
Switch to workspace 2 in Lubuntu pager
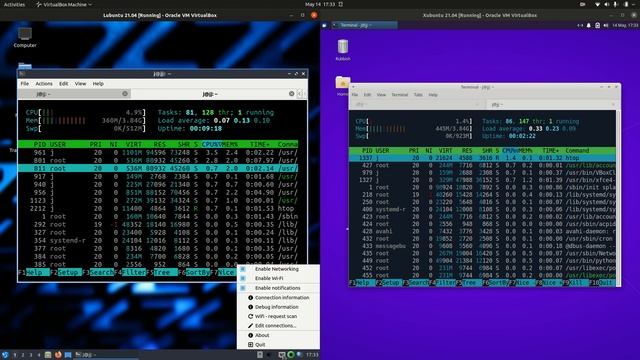click(23, 355)
